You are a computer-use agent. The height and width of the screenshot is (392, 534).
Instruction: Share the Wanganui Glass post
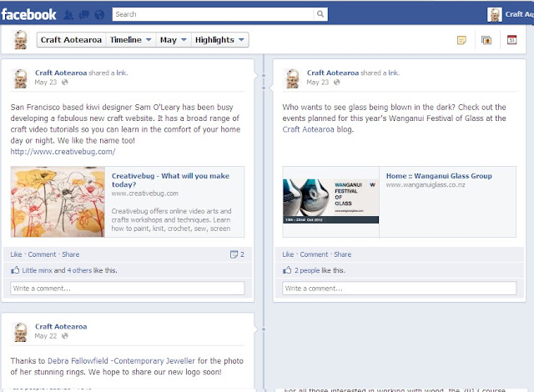(x=343, y=254)
